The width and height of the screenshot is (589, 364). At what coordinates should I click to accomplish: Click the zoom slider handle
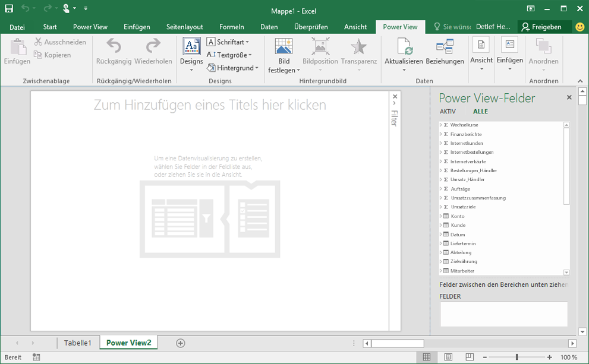coord(517,357)
